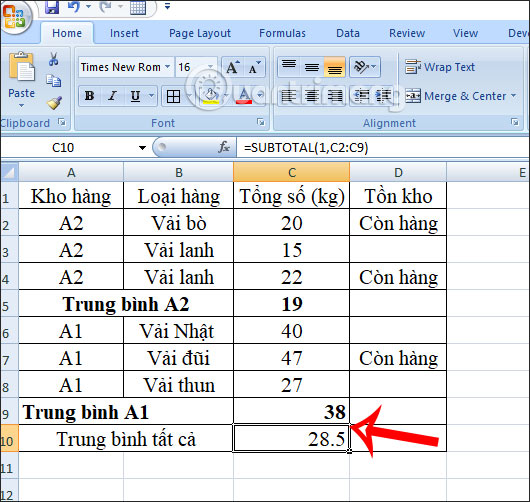This screenshot has height=502, width=530.
Task: Apply cell Borders button
Action: pyautogui.click(x=173, y=97)
